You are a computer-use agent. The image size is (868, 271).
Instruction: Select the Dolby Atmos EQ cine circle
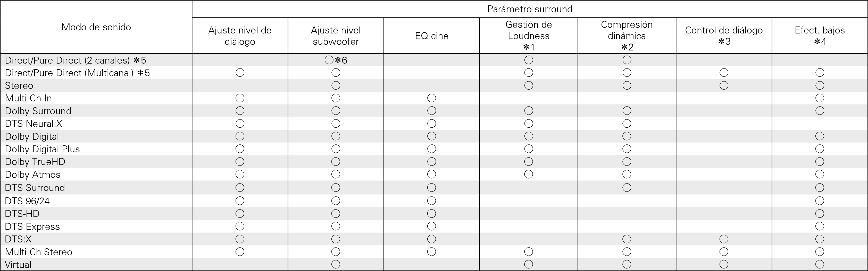click(432, 174)
